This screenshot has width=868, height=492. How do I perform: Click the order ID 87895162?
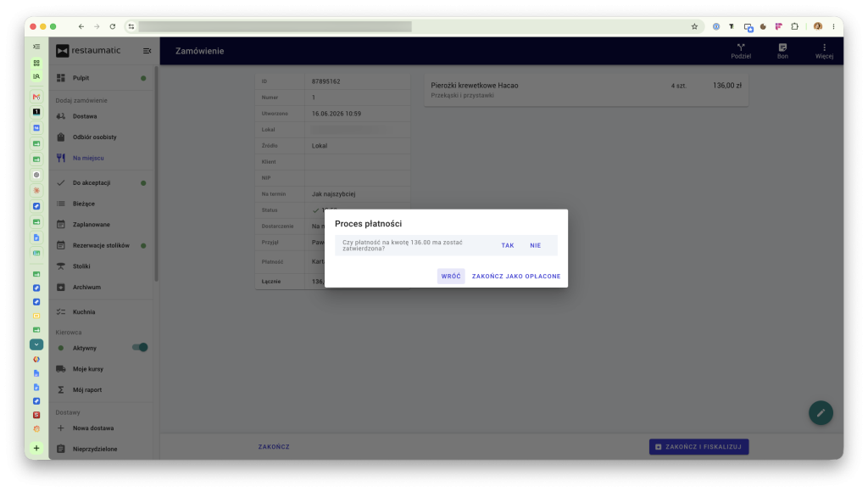click(326, 81)
